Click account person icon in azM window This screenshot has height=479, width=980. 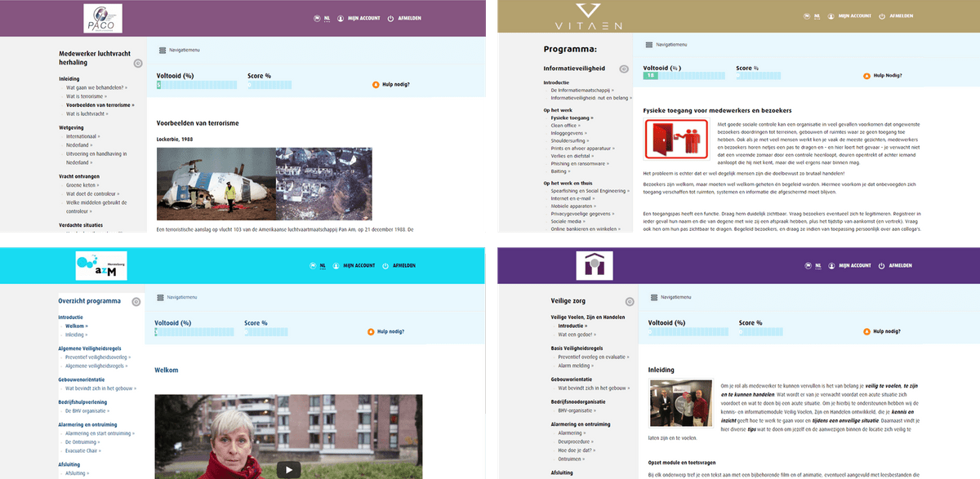pos(337,265)
